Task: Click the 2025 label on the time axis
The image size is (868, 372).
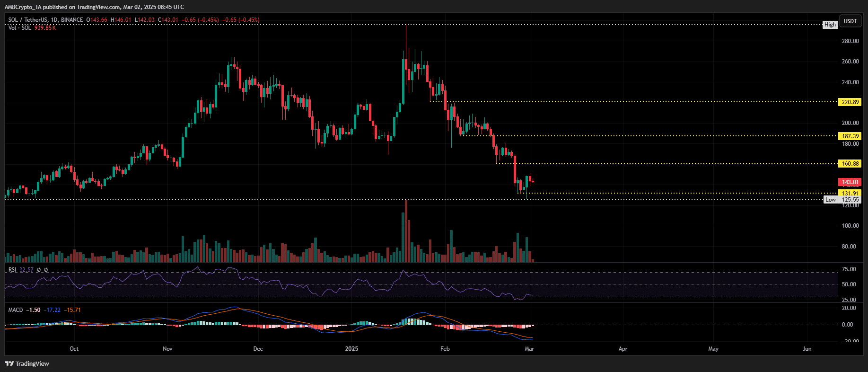Action: coord(351,349)
